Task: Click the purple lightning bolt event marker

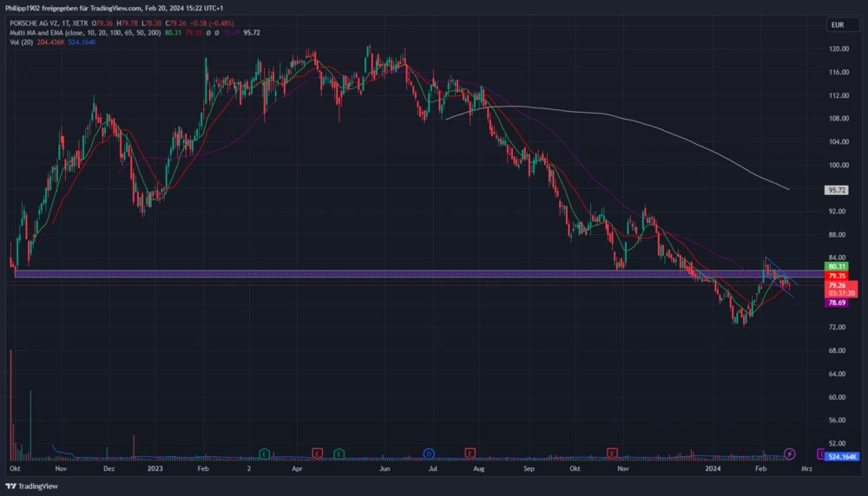Action: click(x=790, y=454)
